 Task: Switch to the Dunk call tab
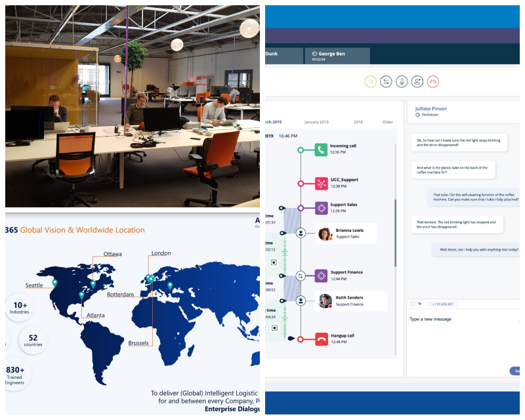pos(284,56)
